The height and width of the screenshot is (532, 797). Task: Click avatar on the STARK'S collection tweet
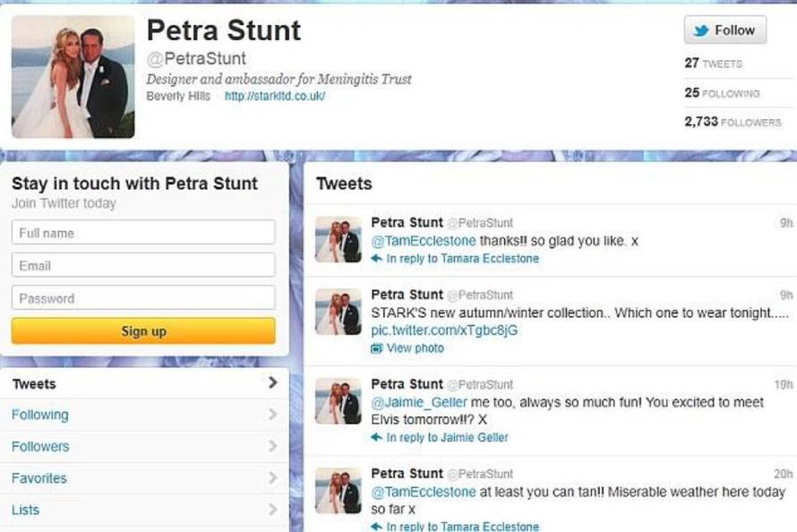(339, 313)
